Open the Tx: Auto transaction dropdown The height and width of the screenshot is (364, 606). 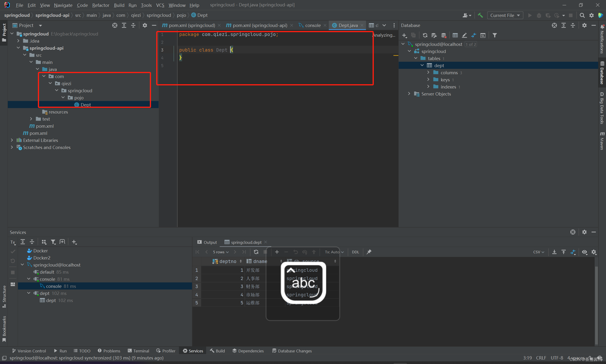pyautogui.click(x=334, y=252)
